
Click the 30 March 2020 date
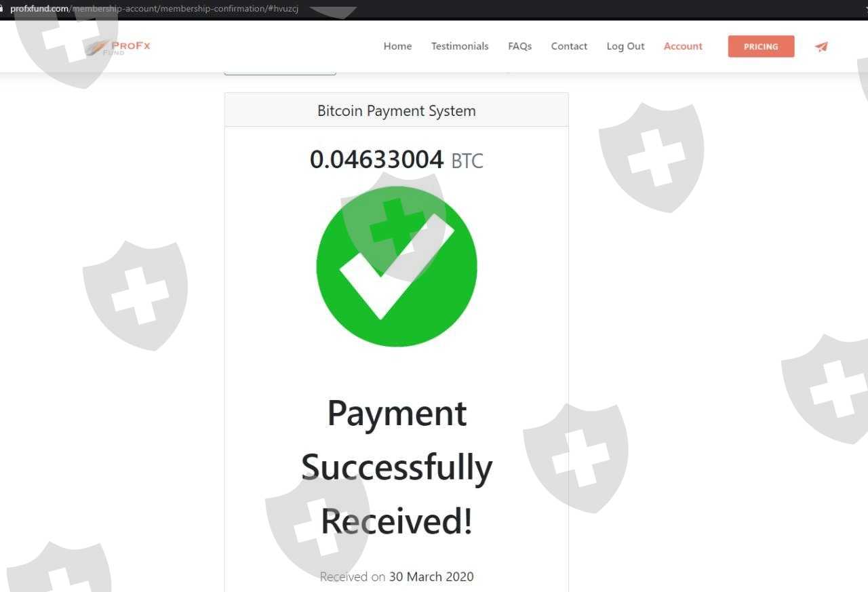431,577
